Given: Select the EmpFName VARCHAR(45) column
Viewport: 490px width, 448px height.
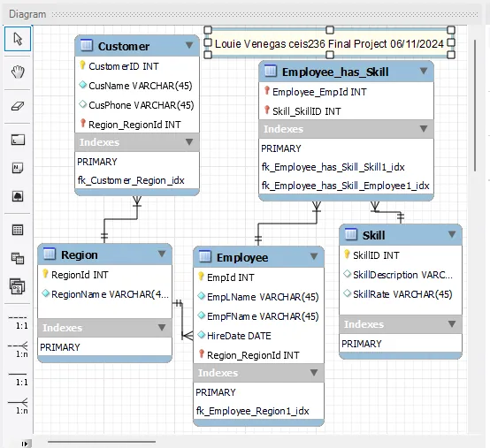Looking at the screenshot, I should click(x=258, y=316).
